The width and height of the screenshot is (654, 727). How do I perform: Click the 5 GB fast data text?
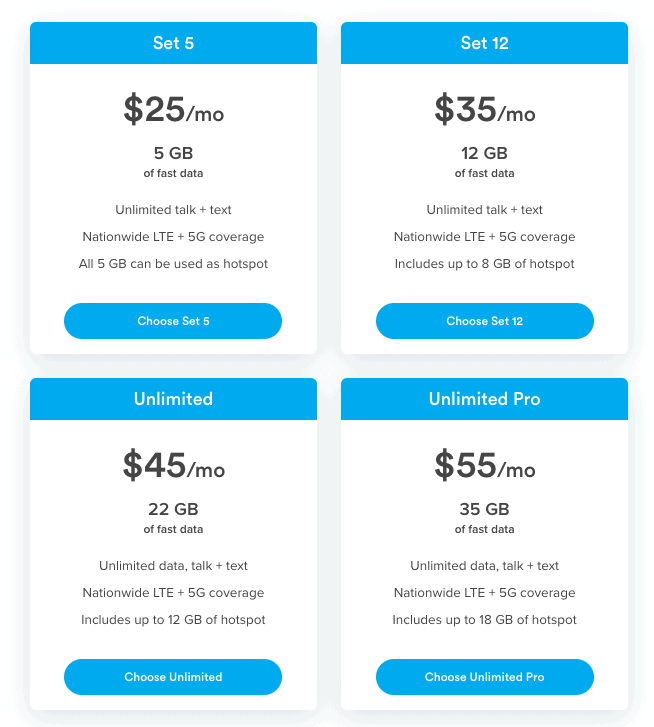point(173,162)
